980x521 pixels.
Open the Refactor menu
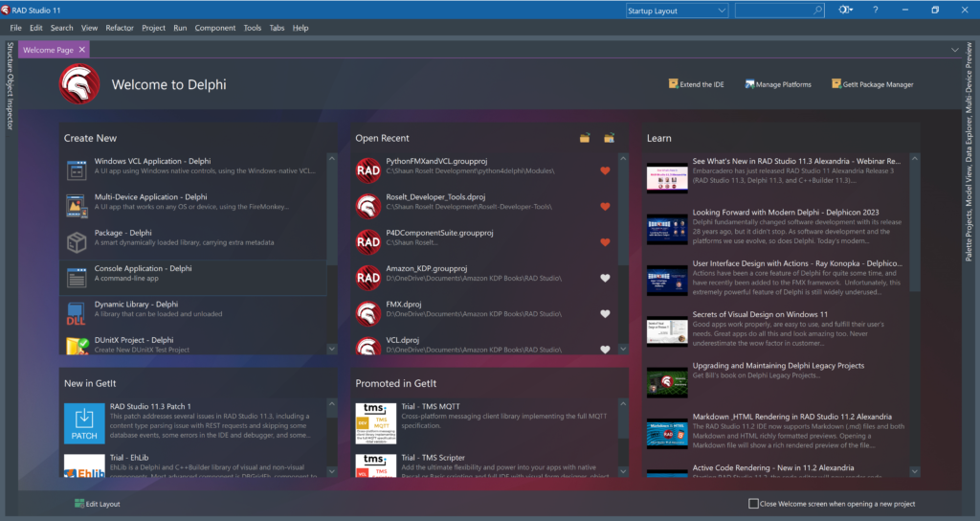[x=120, y=28]
